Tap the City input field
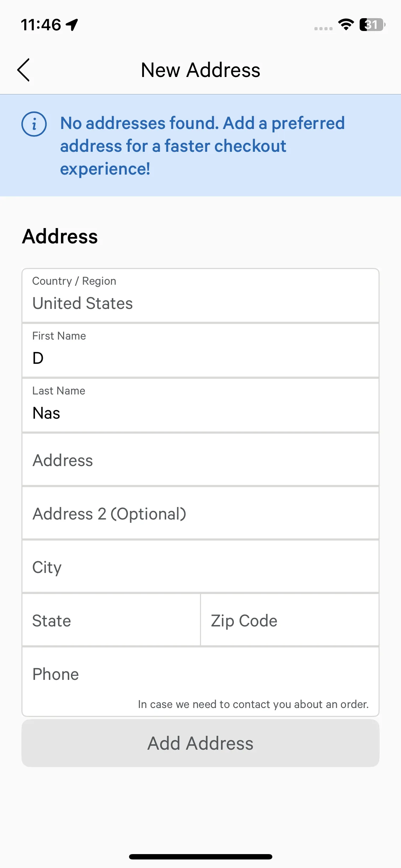Screen dimensions: 401x868 (x=200, y=567)
